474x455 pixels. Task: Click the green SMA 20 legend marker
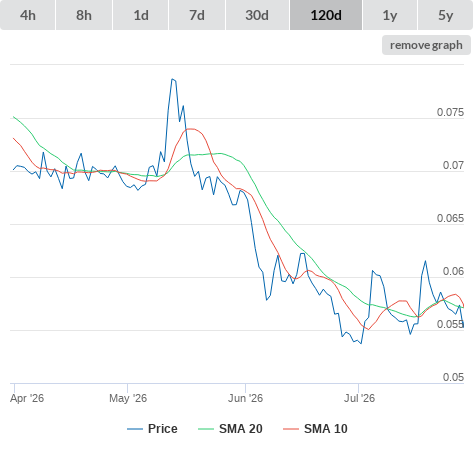pyautogui.click(x=206, y=429)
